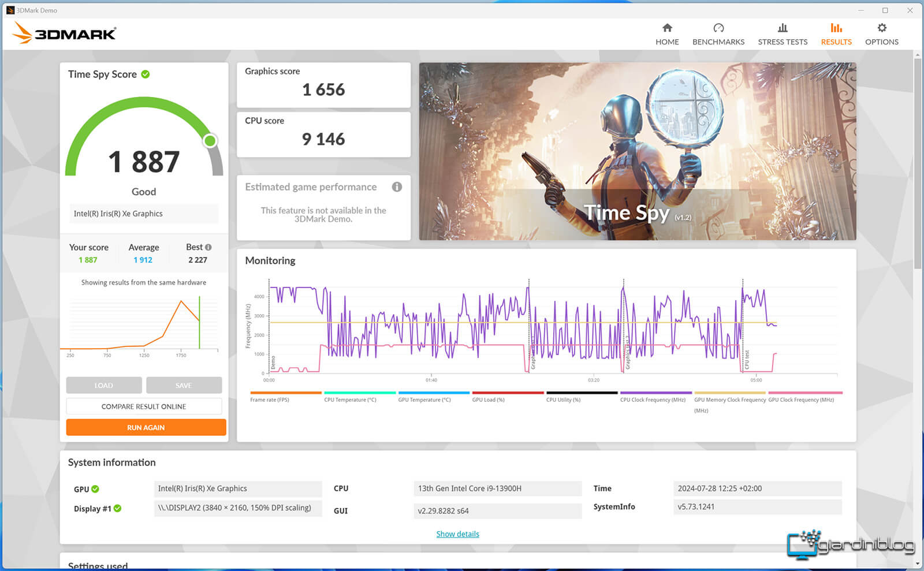This screenshot has width=924, height=571.
Task: Click 'Showing results from the same hardware' text
Action: pyautogui.click(x=143, y=282)
